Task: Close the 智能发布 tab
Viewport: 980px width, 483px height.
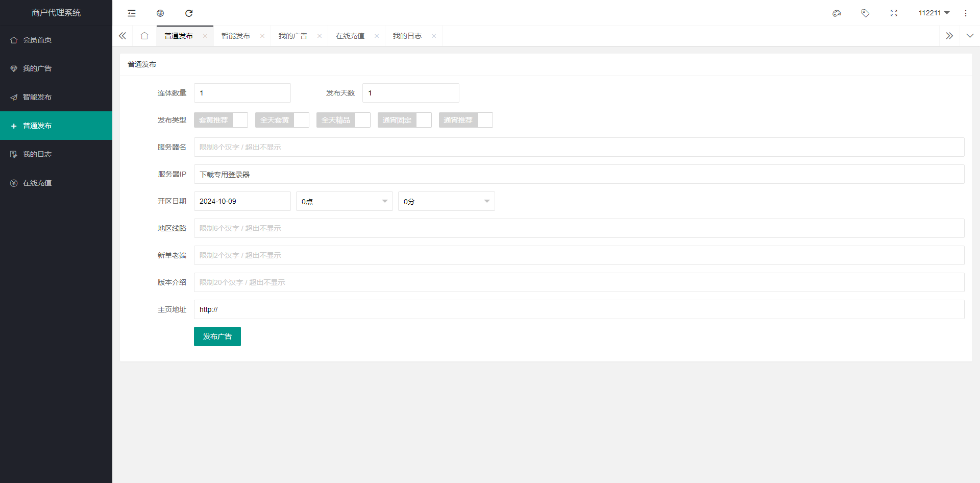Action: (262, 36)
